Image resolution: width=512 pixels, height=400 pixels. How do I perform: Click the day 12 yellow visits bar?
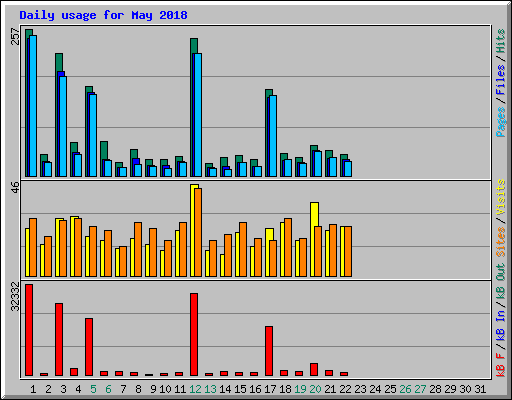pyautogui.click(x=193, y=230)
